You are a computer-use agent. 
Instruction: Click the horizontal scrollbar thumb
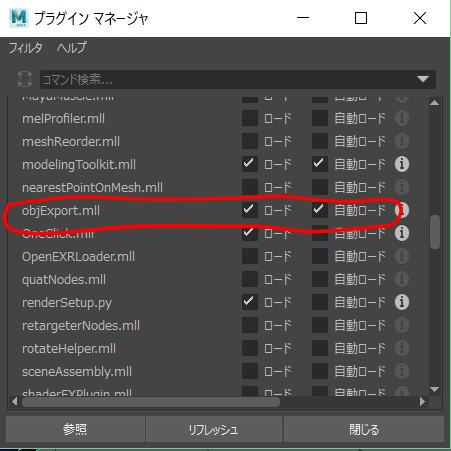tap(151, 402)
